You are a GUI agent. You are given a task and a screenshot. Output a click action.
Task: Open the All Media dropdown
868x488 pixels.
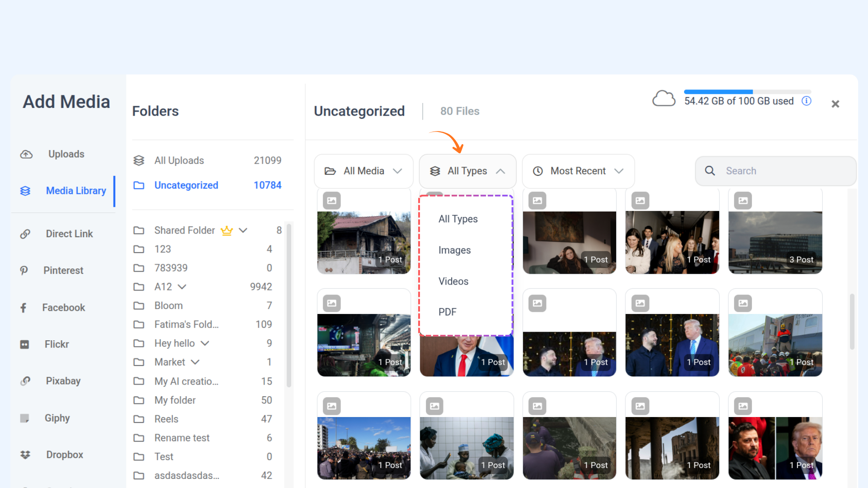tap(363, 171)
